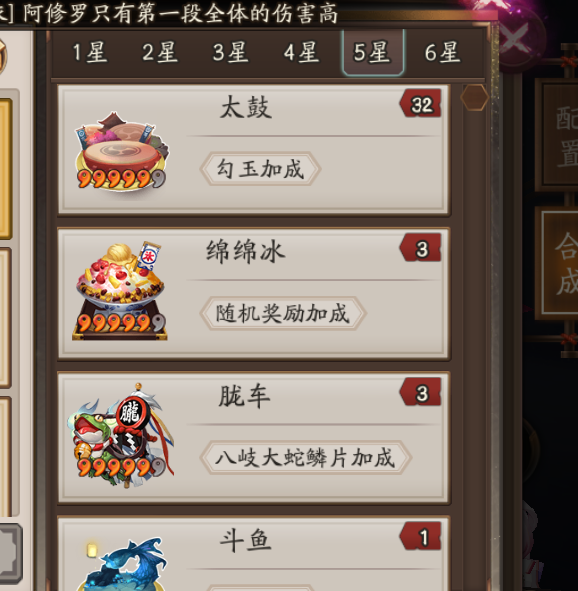Open the 6星 tab
This screenshot has width=578, height=591.
(x=442, y=52)
